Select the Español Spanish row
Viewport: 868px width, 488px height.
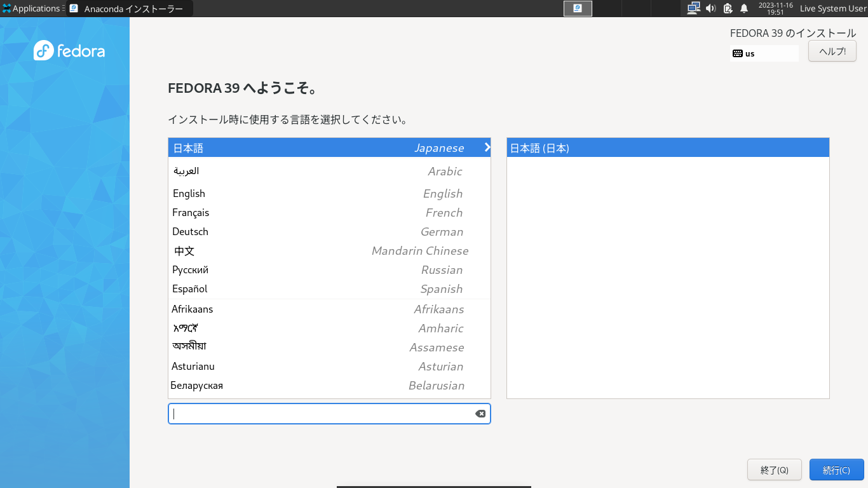[x=329, y=288]
